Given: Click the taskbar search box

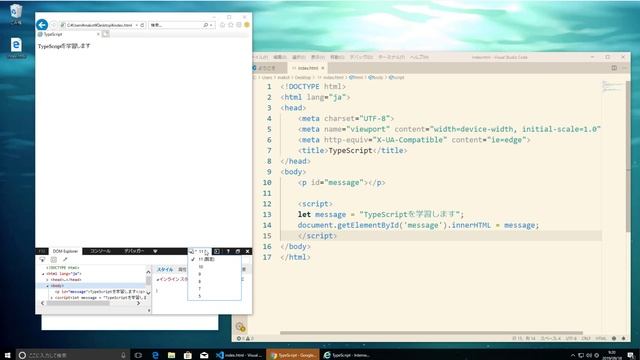Looking at the screenshot, I should point(73,355).
